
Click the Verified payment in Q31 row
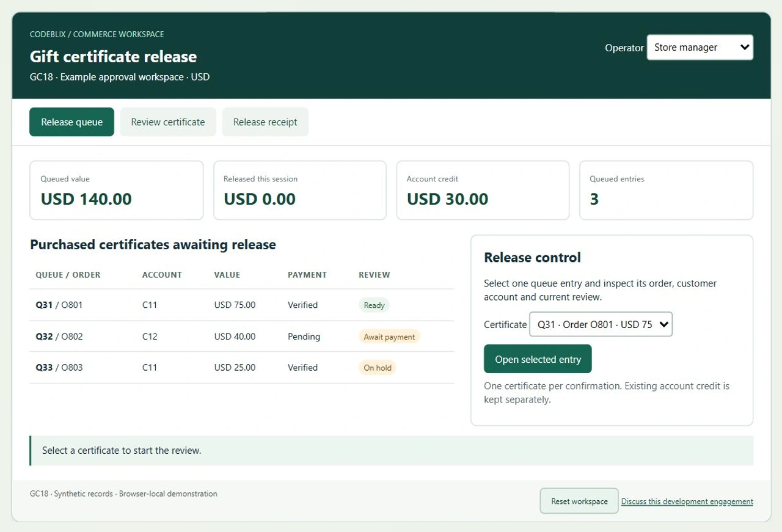tap(302, 305)
